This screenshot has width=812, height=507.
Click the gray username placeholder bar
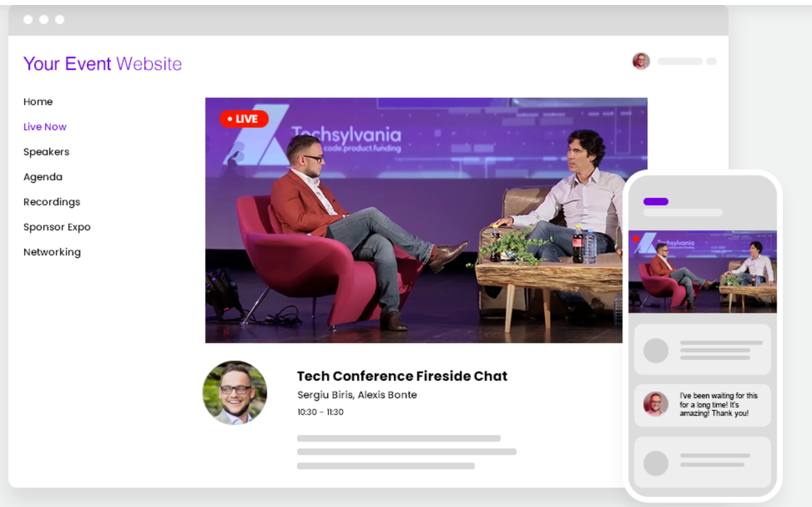(680, 61)
